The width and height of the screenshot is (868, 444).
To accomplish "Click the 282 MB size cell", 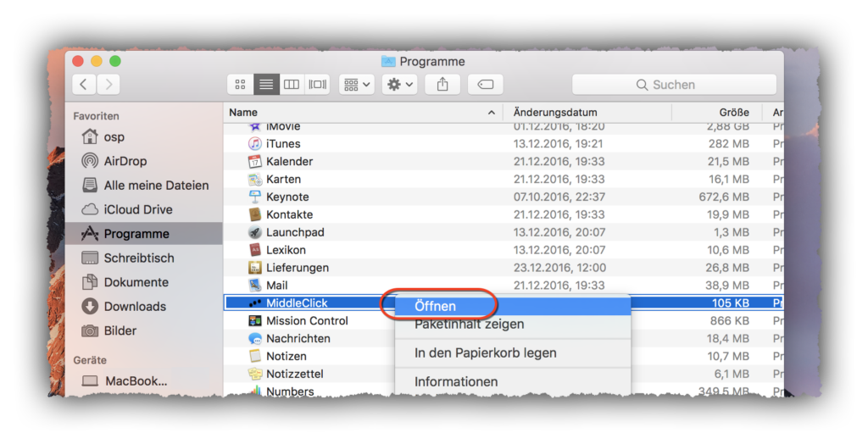I will coord(728,144).
